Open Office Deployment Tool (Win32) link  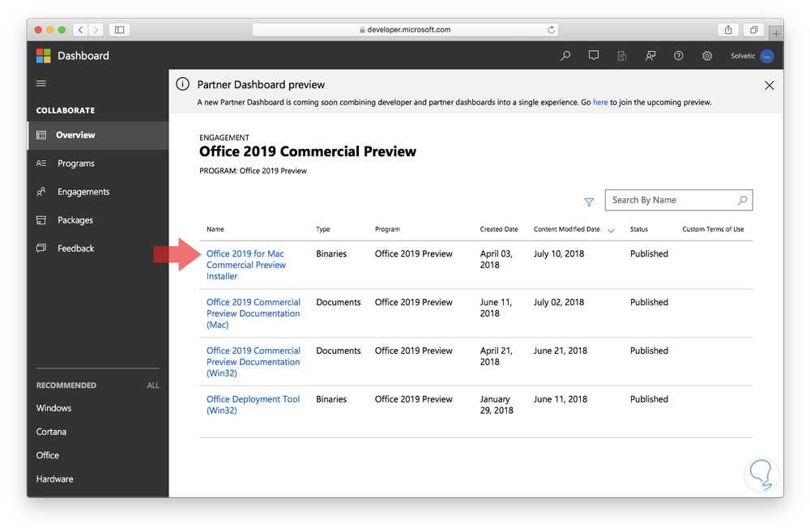(253, 405)
